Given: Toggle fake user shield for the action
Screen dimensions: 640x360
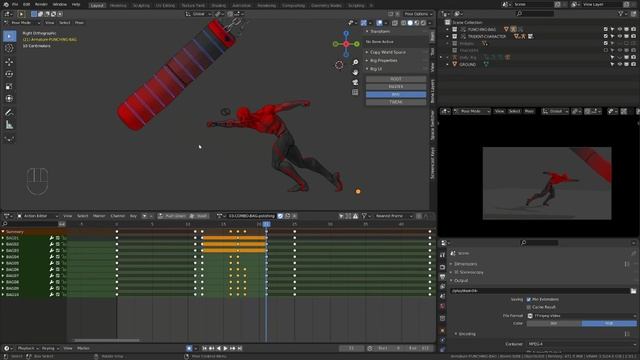Looking at the screenshot, I should [280, 216].
